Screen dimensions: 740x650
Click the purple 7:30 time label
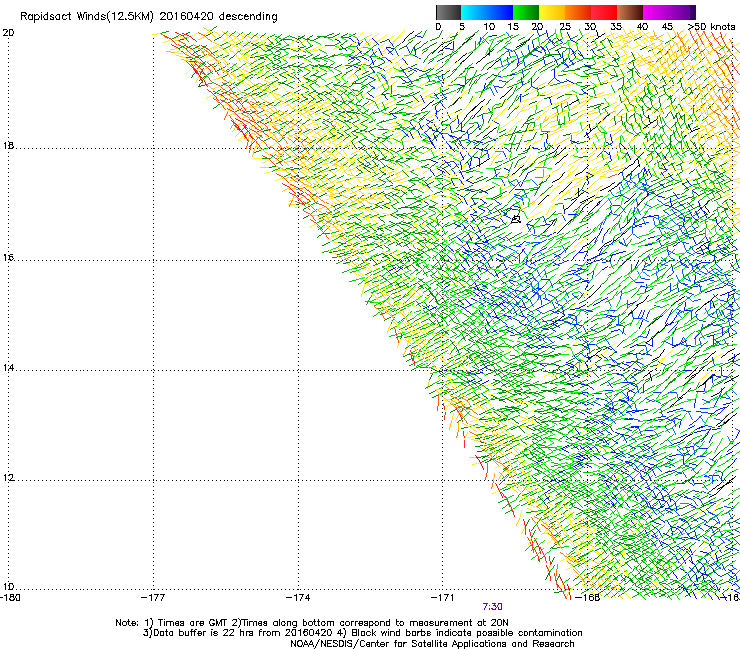click(x=492, y=607)
